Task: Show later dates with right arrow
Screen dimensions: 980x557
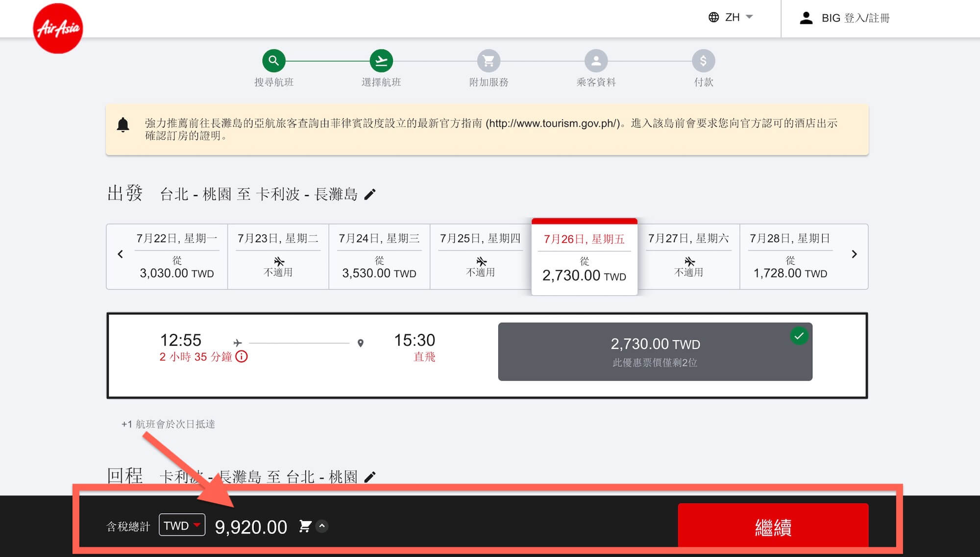Action: (854, 254)
